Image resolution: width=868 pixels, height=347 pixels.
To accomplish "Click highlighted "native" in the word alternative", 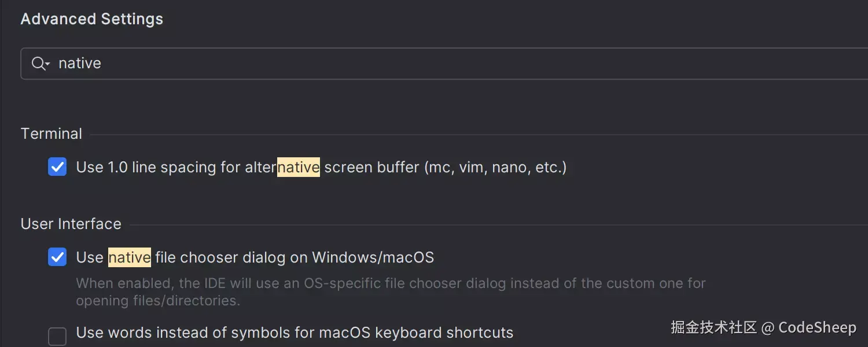I will (299, 168).
